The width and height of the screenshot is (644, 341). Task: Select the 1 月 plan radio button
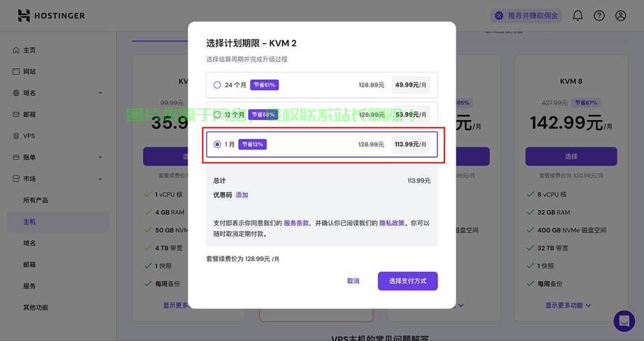click(x=217, y=145)
